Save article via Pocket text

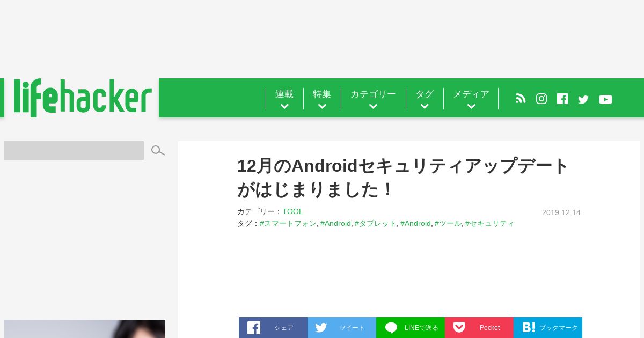coord(489,328)
